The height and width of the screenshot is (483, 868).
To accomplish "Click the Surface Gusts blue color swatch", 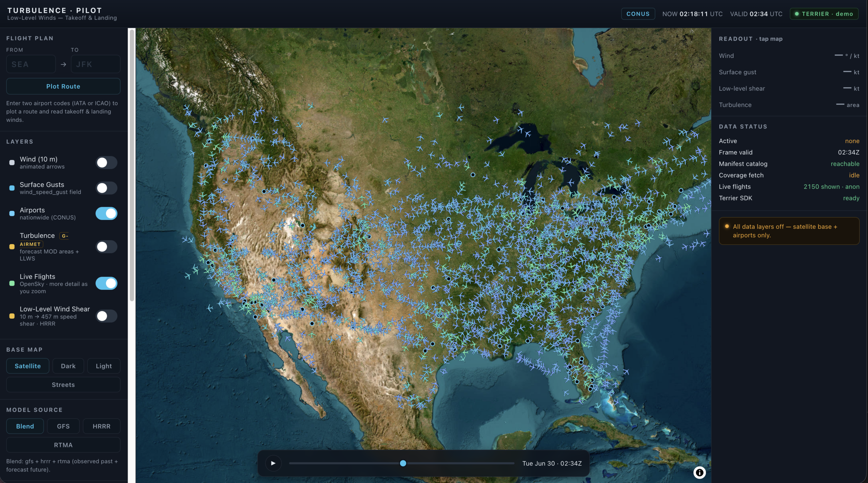I will click(x=12, y=188).
